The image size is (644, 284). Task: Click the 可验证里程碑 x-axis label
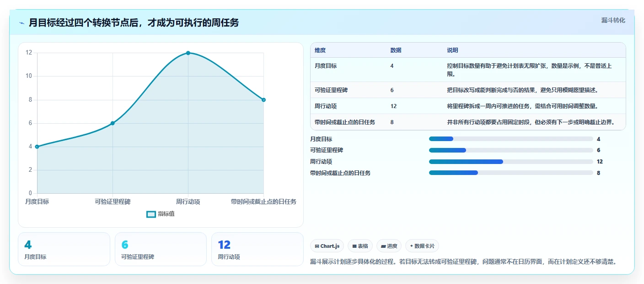113,202
